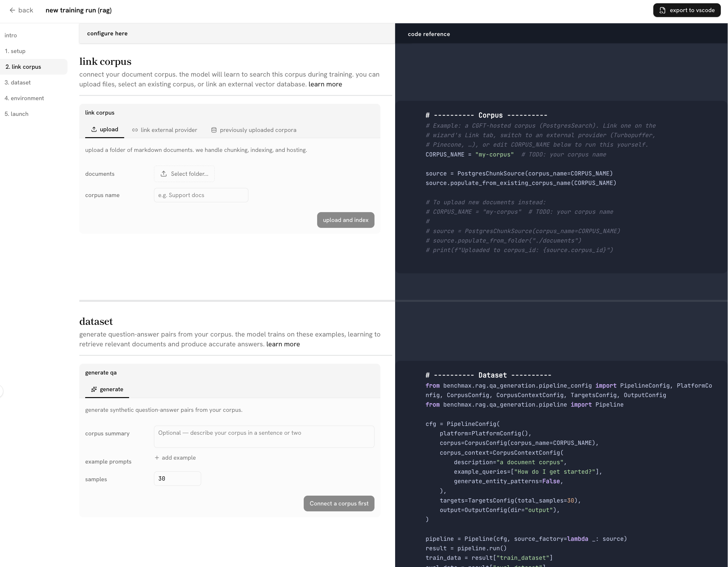Click the chain link icon for external provider
Image resolution: width=728 pixels, height=567 pixels.
coord(135,130)
